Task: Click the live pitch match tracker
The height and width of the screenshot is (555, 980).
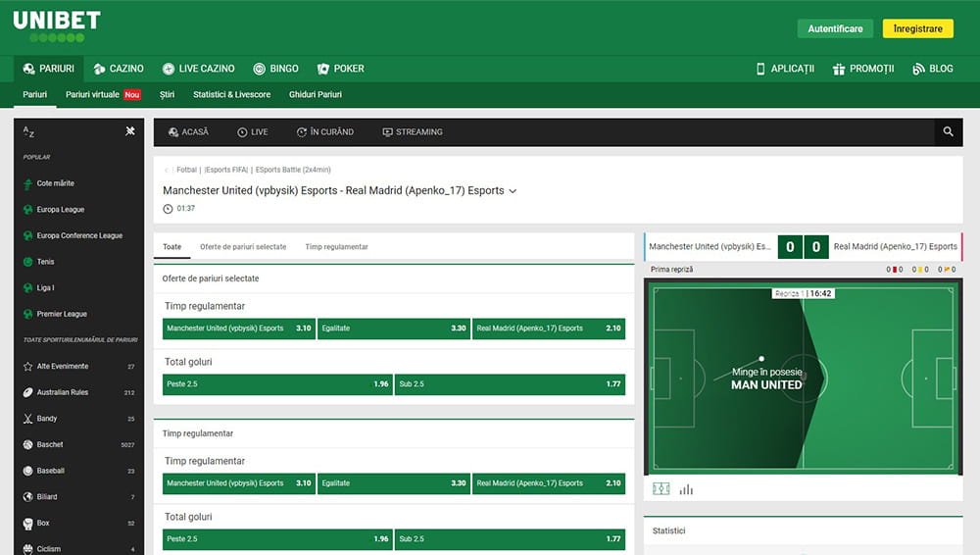Action: click(804, 378)
